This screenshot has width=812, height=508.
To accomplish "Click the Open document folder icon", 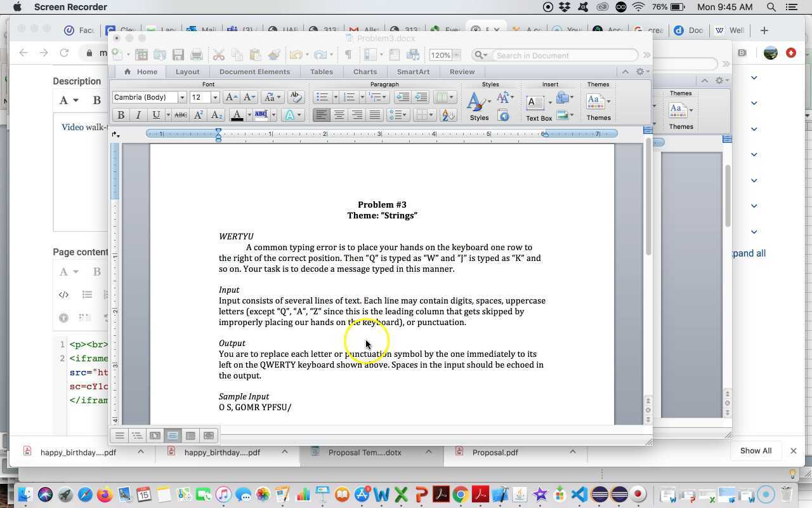I will [160, 55].
